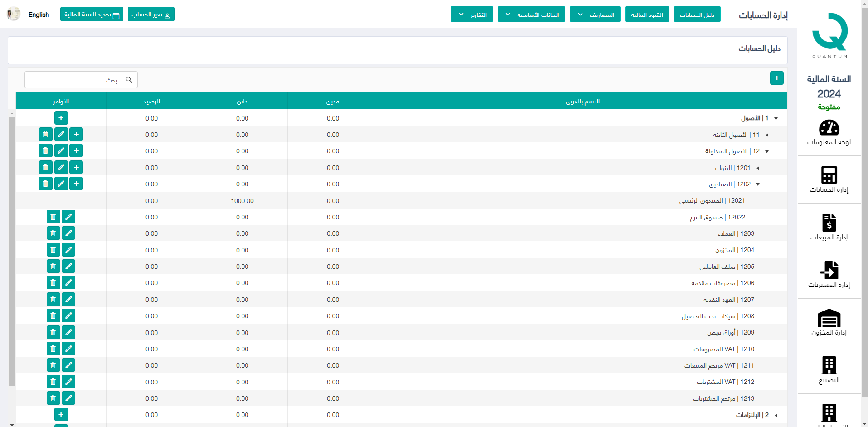Open the dashboard gauge icon in sidebar

tap(829, 128)
